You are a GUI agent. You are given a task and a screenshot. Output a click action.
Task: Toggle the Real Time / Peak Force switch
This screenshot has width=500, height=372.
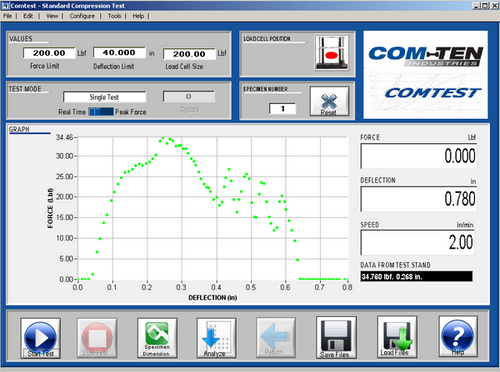click(x=101, y=112)
